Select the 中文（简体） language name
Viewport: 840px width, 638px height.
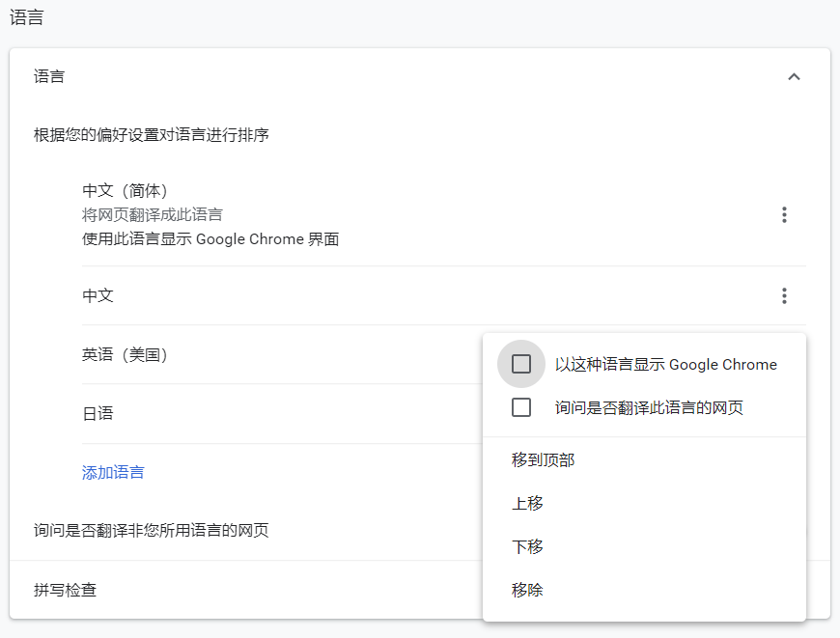coord(126,190)
